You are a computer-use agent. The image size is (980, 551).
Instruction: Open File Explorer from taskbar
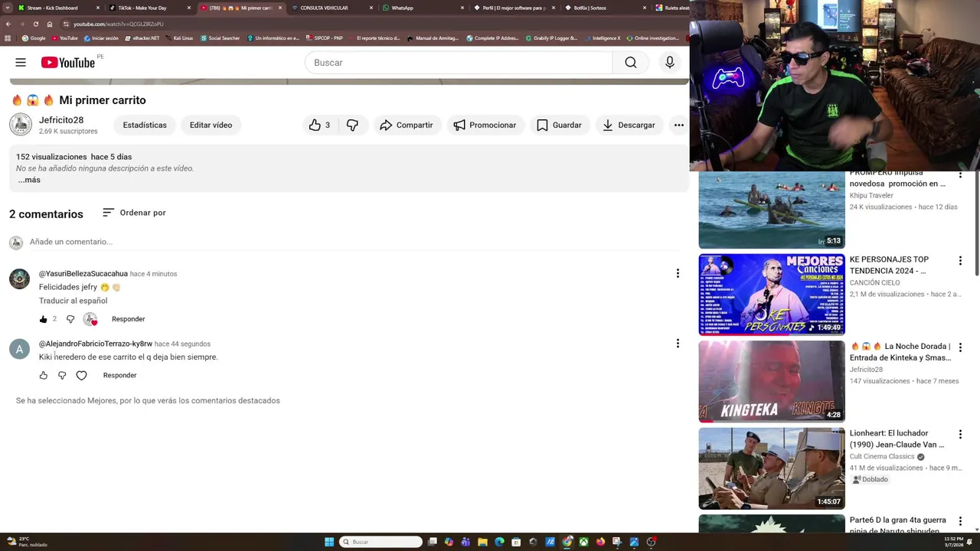pyautogui.click(x=482, y=542)
